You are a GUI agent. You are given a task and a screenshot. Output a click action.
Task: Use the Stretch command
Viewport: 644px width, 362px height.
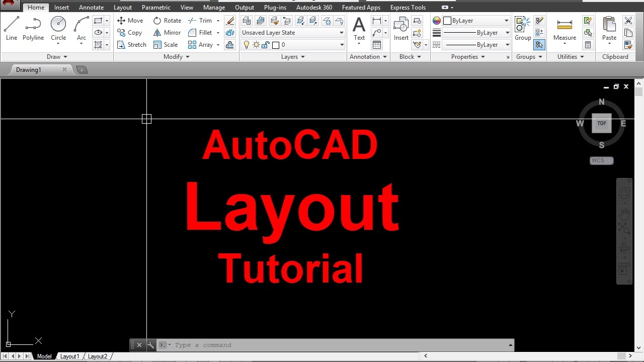(132, 45)
